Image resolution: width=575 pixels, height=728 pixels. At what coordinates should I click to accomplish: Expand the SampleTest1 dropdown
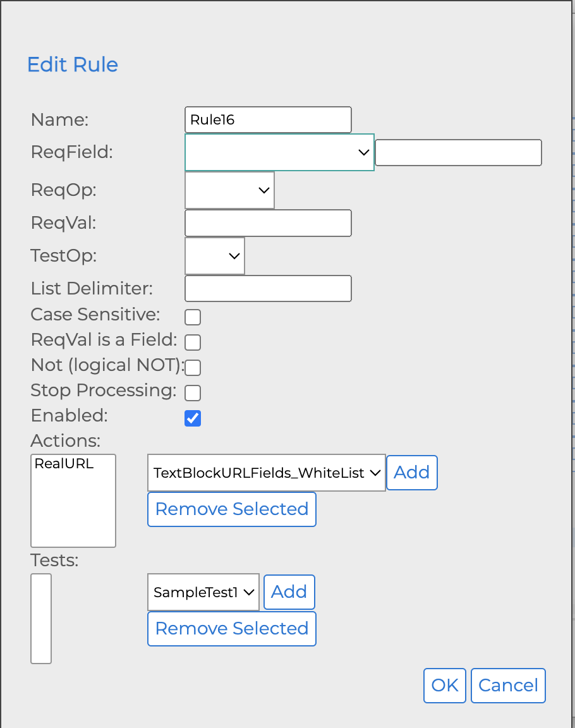tap(203, 592)
